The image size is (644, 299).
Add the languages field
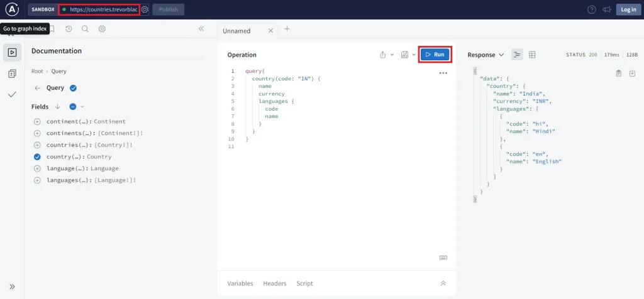click(37, 180)
